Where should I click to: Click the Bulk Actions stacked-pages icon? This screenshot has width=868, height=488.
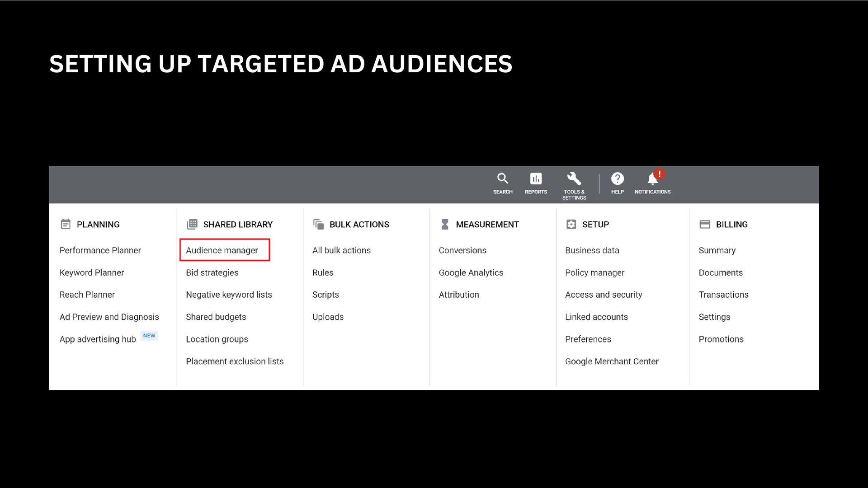click(x=318, y=224)
